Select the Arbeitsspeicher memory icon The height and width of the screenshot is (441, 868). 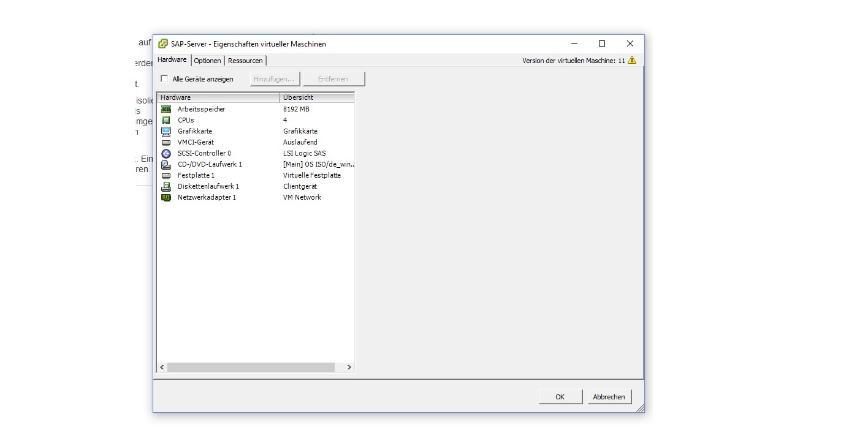(166, 109)
